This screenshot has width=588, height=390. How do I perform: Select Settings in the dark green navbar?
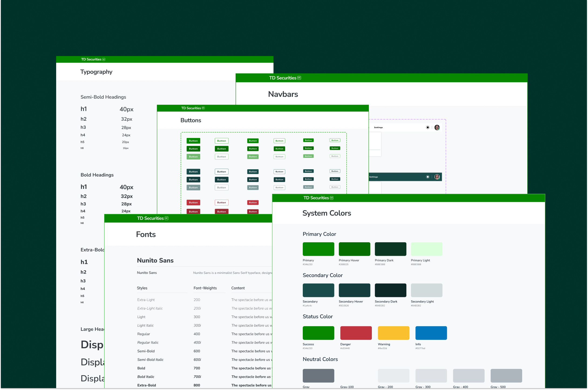373,177
